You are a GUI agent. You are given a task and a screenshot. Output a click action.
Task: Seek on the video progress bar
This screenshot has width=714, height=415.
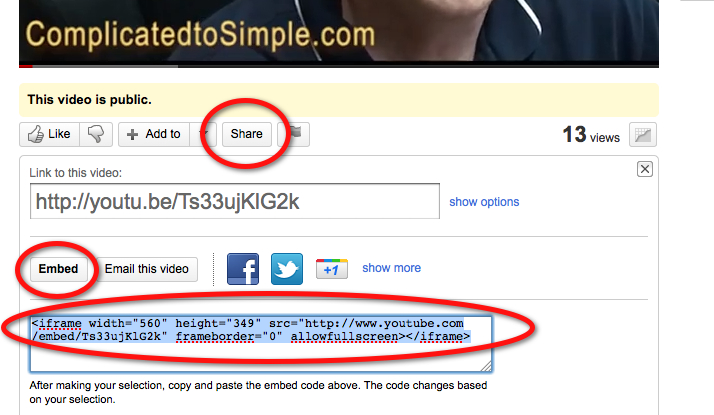point(339,67)
